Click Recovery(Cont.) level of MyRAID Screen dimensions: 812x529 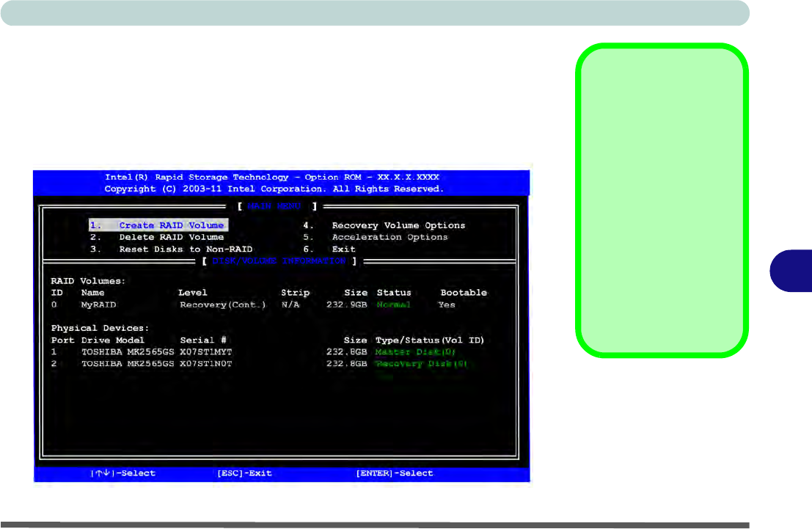click(x=223, y=304)
